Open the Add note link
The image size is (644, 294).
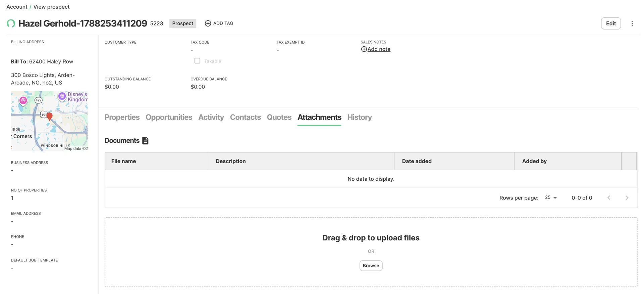pyautogui.click(x=379, y=49)
